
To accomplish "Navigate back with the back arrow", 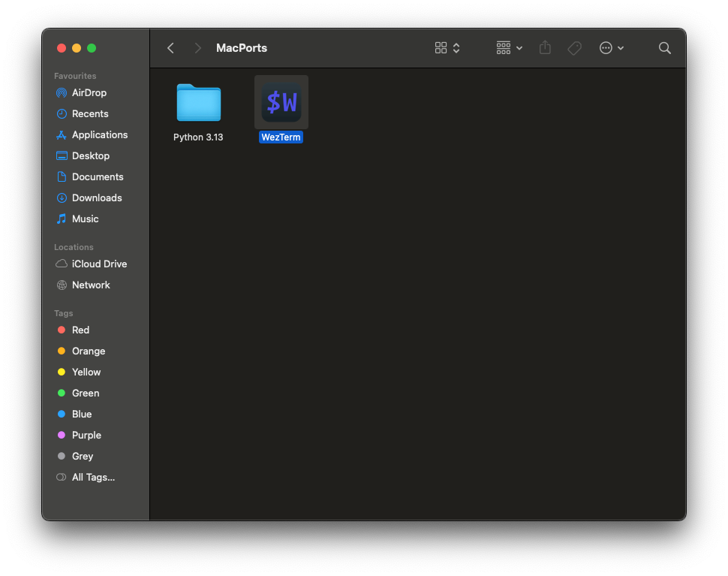I will click(170, 47).
